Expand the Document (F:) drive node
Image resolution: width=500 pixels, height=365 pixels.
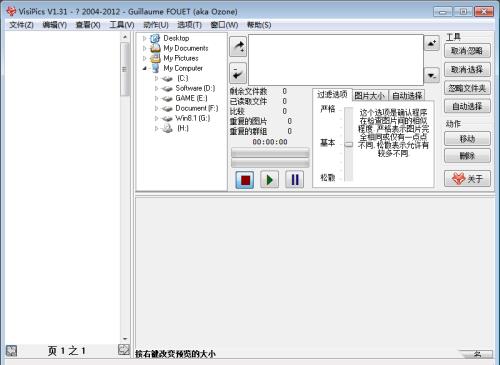(x=156, y=108)
